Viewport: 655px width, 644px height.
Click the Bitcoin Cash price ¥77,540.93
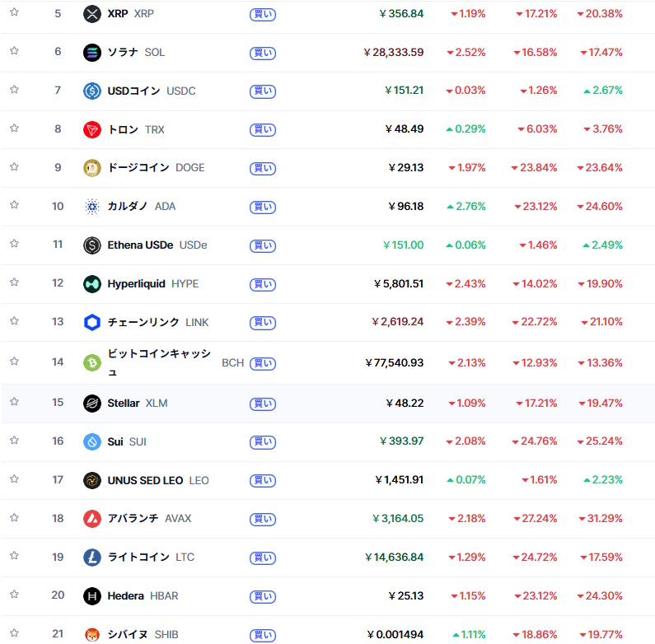click(395, 362)
